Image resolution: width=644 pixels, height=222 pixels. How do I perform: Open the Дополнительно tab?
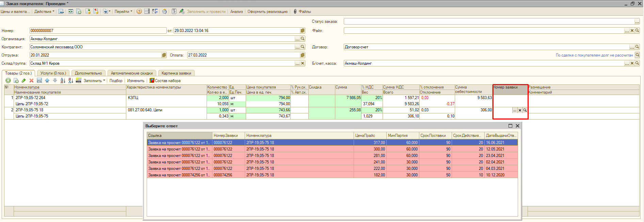pyautogui.click(x=88, y=73)
